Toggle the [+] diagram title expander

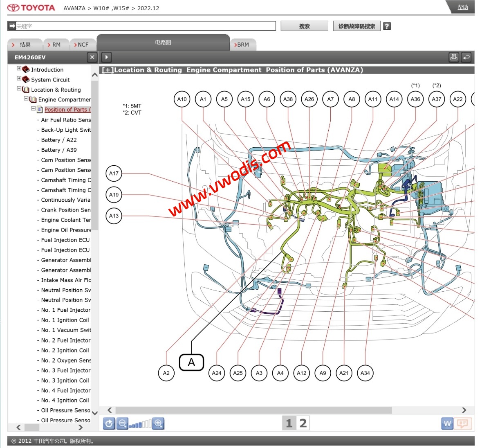108,70
